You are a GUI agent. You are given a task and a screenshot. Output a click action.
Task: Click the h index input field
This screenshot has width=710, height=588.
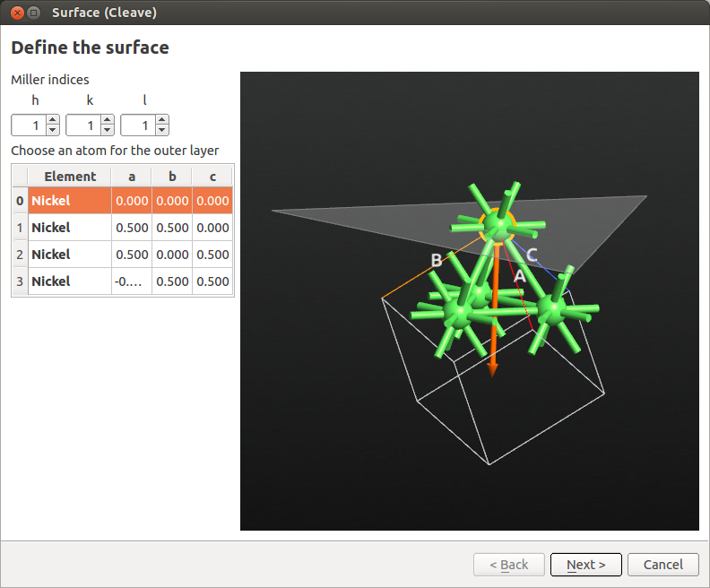pyautogui.click(x=29, y=125)
